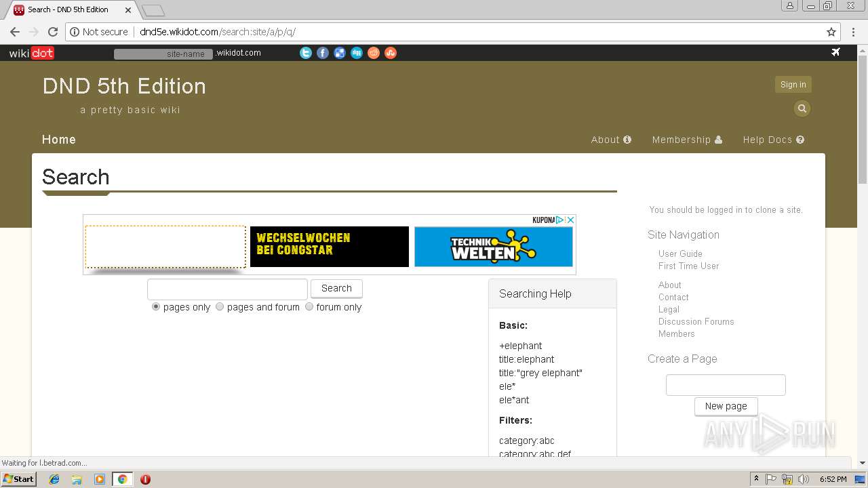Click the Wikidot logo
Viewport: 868px width, 488px height.
[x=31, y=53]
